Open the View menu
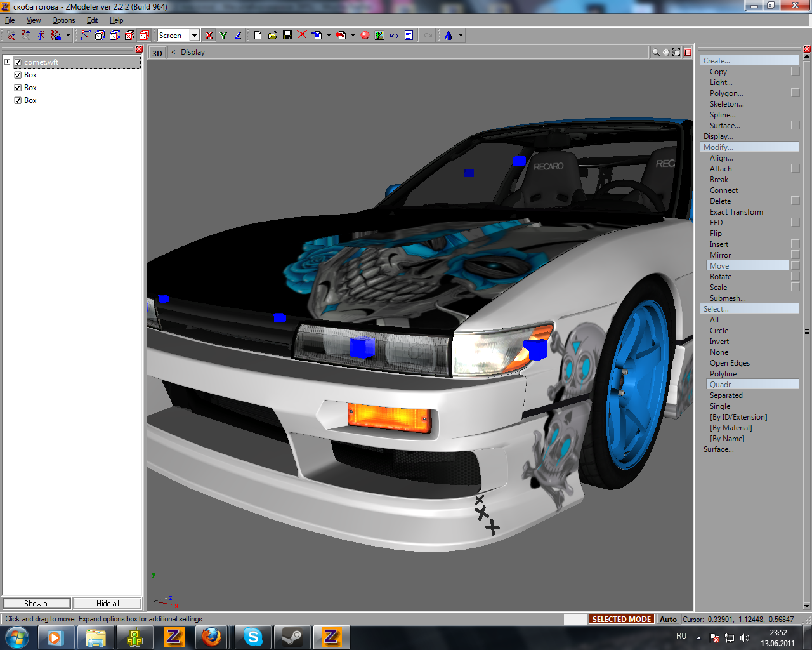Image resolution: width=812 pixels, height=650 pixels. [34, 20]
